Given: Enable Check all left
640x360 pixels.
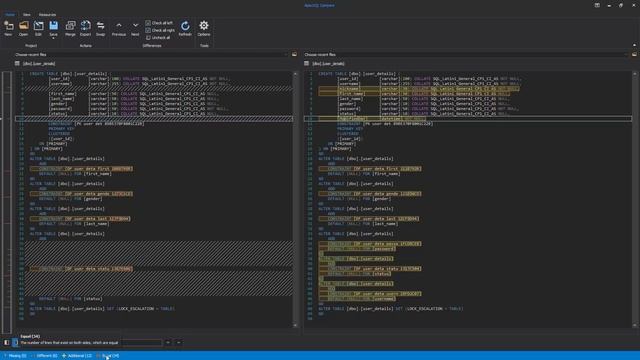Looking at the screenshot, I should coord(159,23).
